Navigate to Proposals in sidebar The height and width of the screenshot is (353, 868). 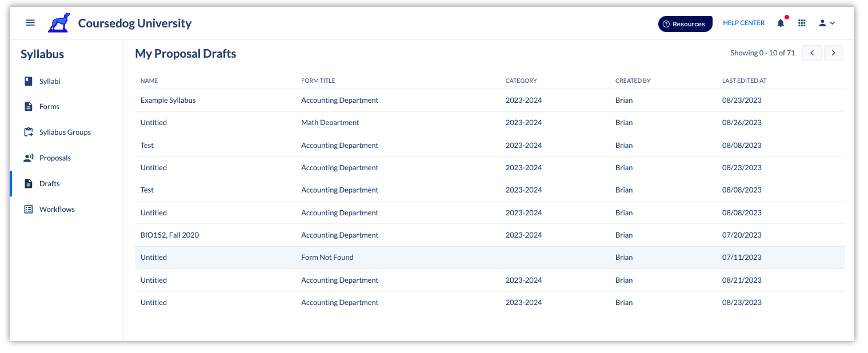(55, 158)
